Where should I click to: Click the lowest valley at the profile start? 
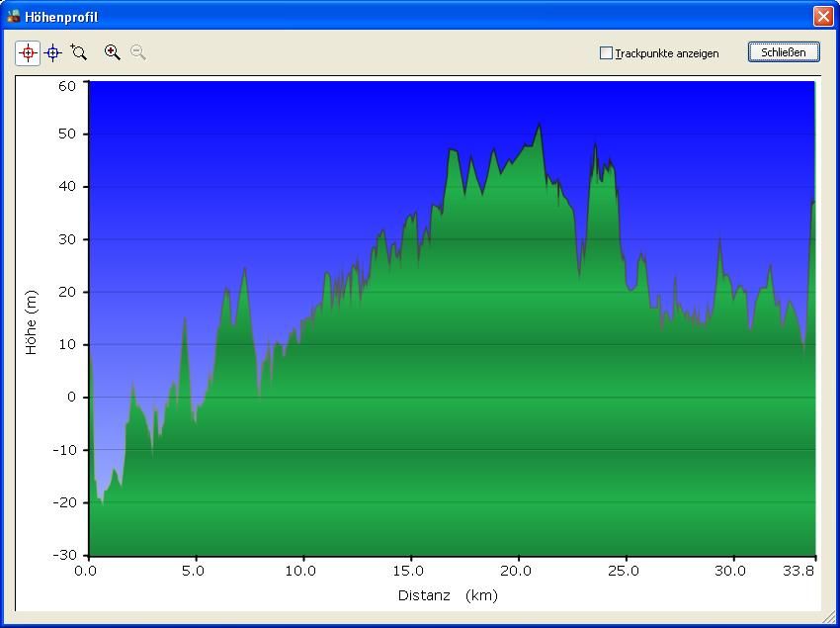coord(101,502)
